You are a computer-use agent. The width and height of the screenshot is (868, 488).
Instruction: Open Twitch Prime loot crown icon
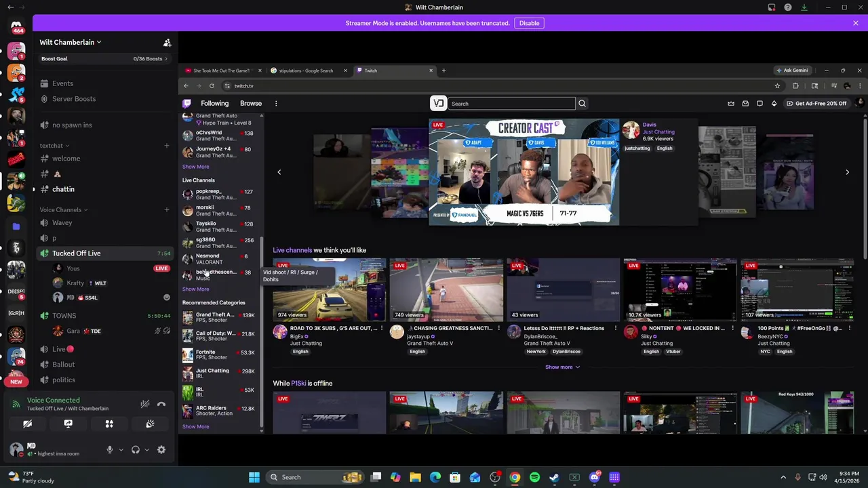(x=731, y=104)
